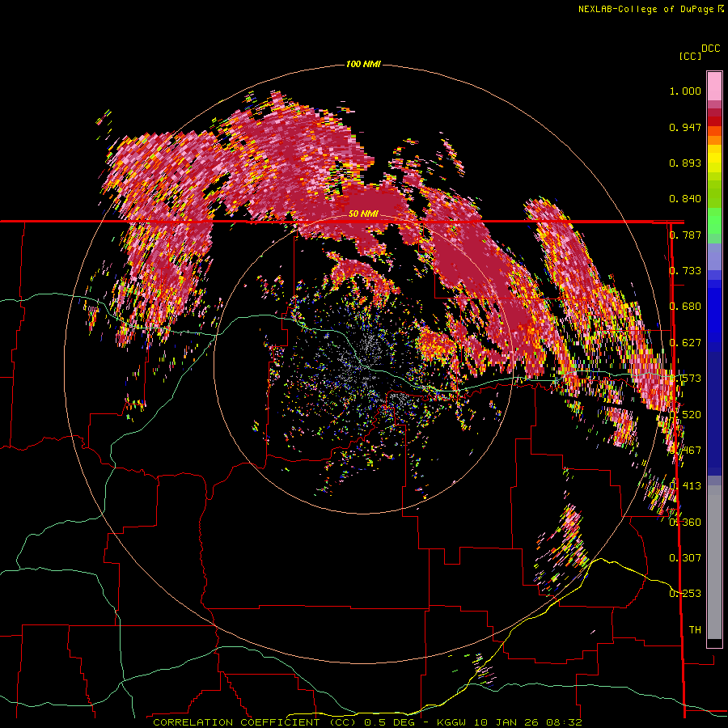Click the KGGW station identifier
Viewport: 728px width, 728px height.
click(x=453, y=722)
